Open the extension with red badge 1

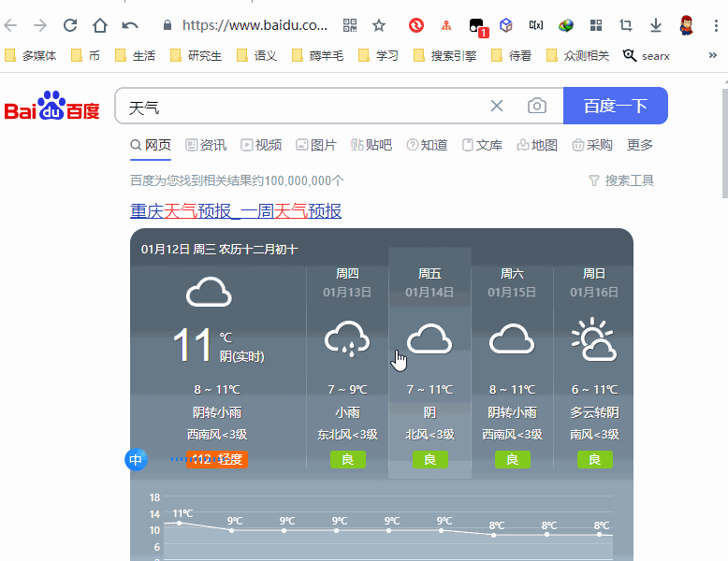pos(477,27)
